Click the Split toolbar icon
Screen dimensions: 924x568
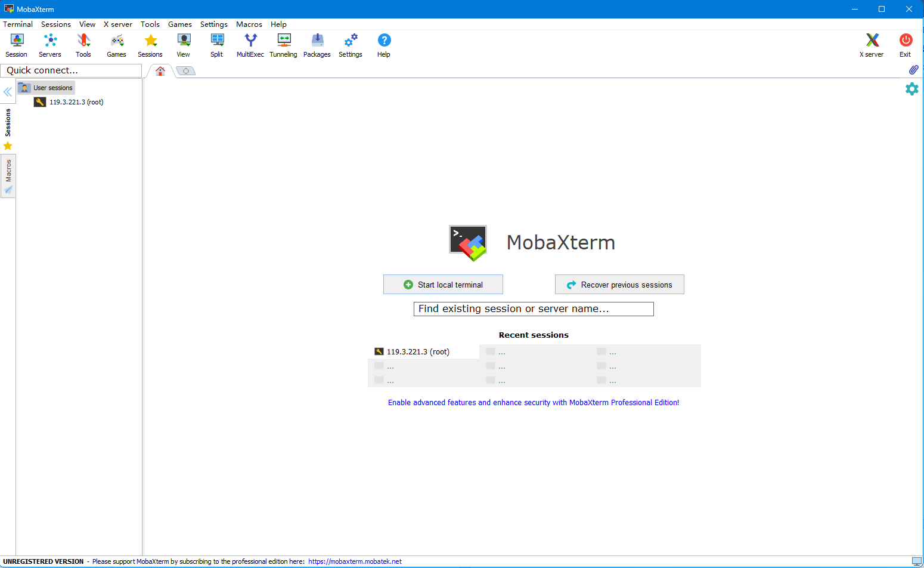217,45
